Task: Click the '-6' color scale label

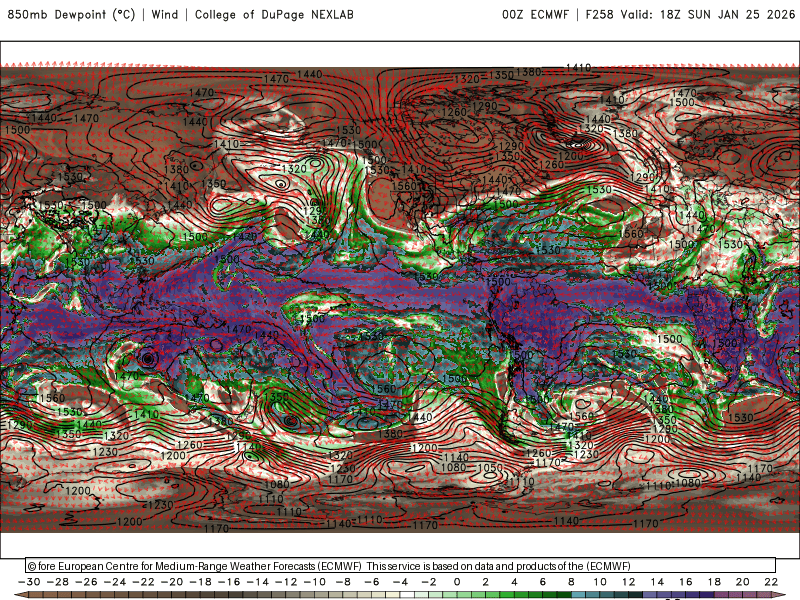Action: [371, 582]
